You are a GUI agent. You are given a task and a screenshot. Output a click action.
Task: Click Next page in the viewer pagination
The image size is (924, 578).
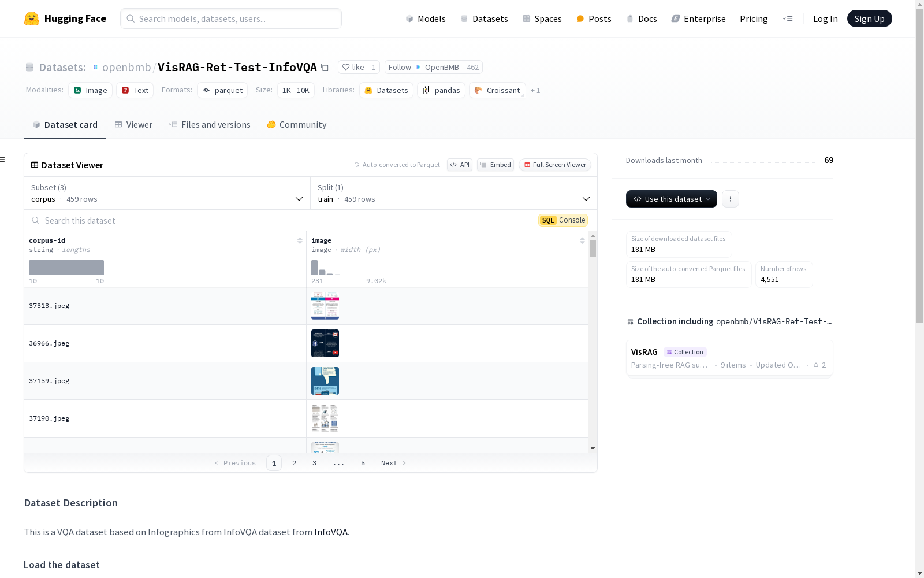(394, 463)
